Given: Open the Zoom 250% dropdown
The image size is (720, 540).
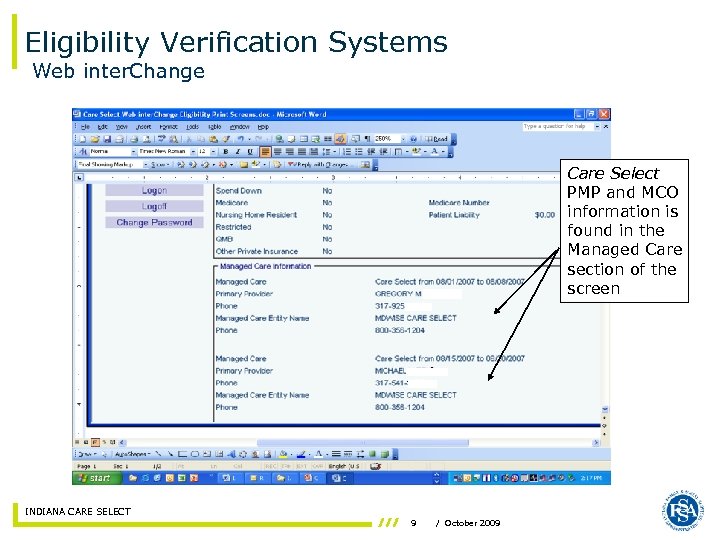Looking at the screenshot, I should point(403,139).
